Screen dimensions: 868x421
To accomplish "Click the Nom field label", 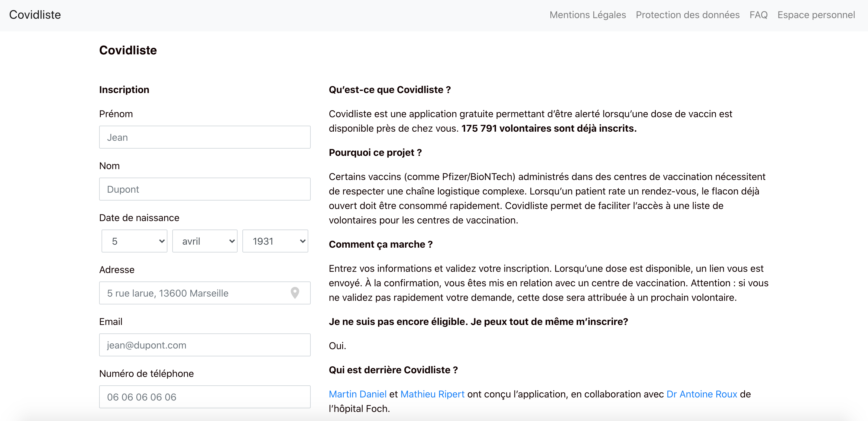I will (109, 166).
